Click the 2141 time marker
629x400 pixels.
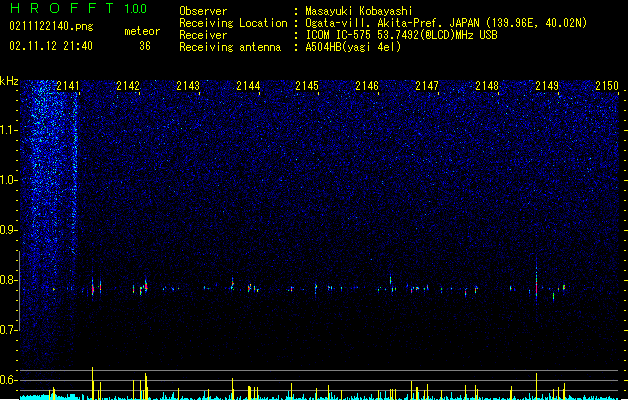click(68, 86)
